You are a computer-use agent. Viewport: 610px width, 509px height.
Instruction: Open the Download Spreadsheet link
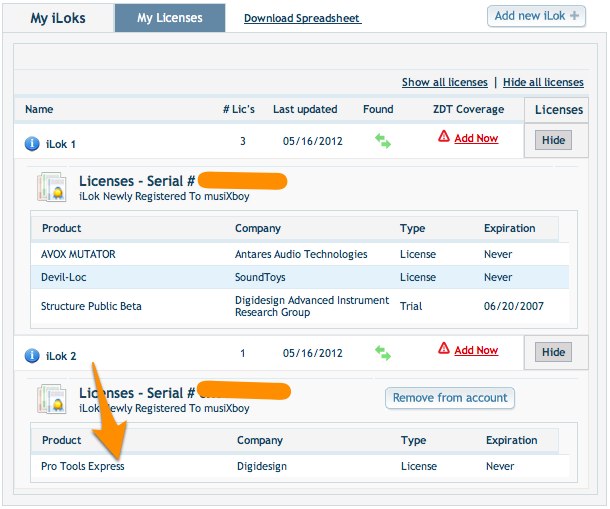pos(302,18)
